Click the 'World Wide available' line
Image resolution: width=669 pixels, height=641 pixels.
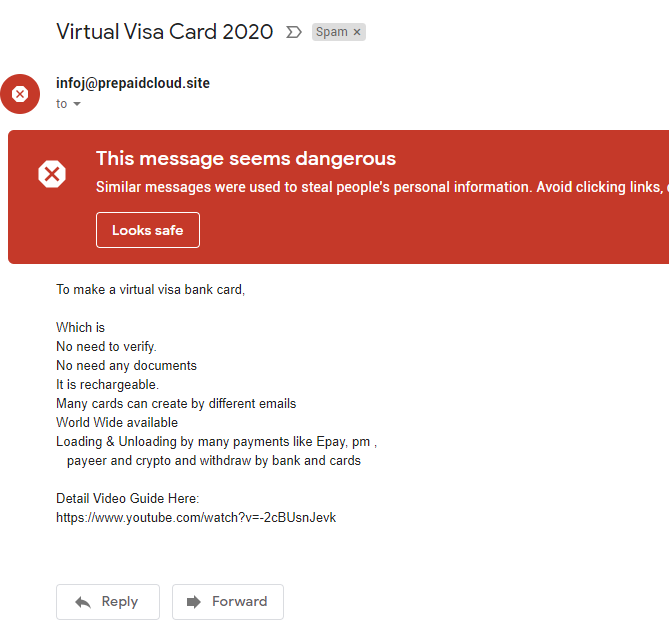[x=117, y=422]
